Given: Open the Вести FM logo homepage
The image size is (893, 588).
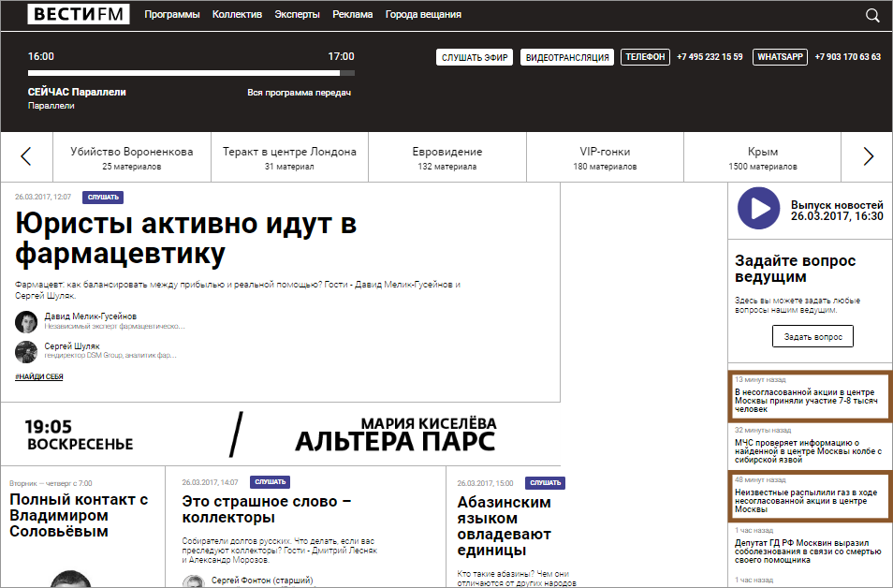Looking at the screenshot, I should [x=79, y=14].
